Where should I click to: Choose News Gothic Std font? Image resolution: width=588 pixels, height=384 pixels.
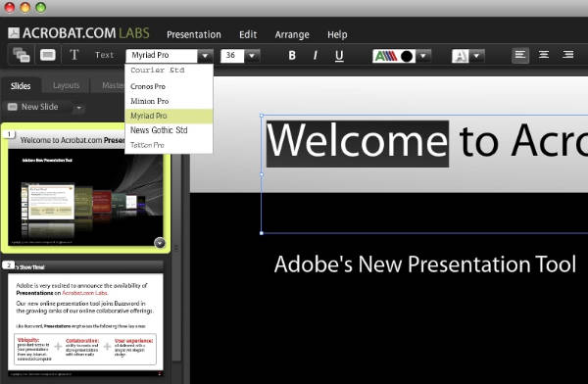tap(169, 130)
